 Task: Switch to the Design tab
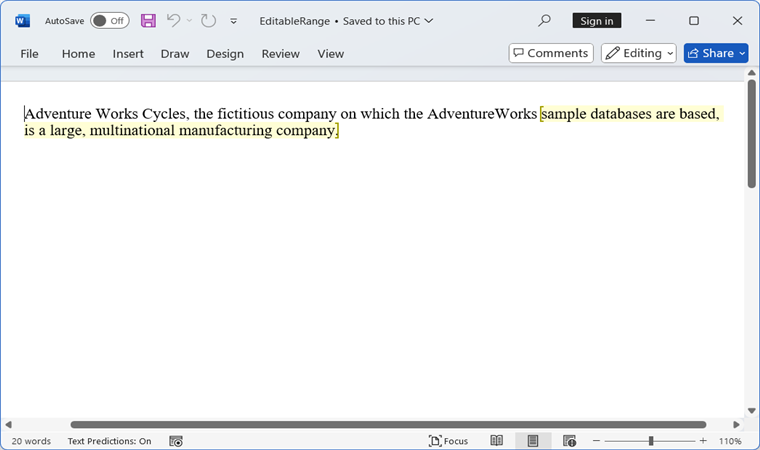click(x=225, y=53)
